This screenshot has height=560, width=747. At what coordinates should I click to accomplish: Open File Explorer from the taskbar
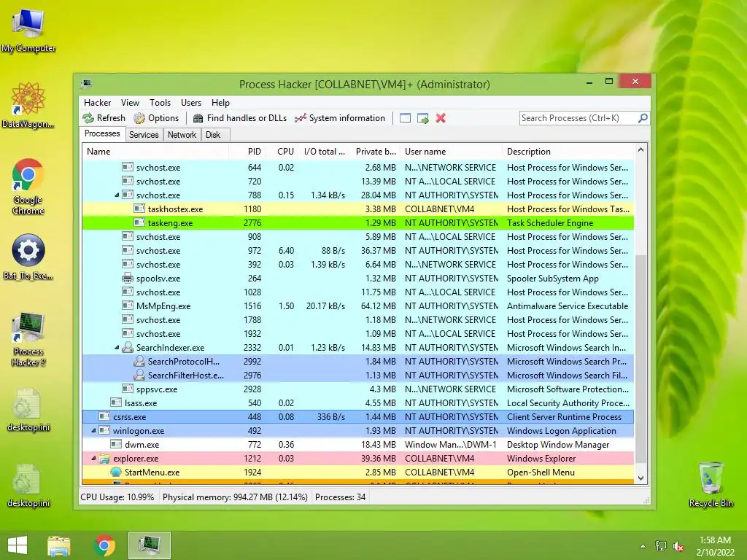[59, 545]
